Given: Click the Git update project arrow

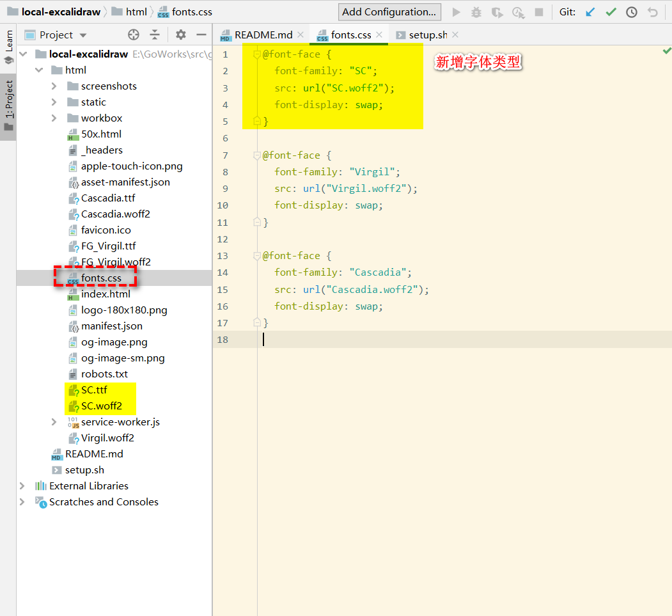Looking at the screenshot, I should tap(590, 12).
